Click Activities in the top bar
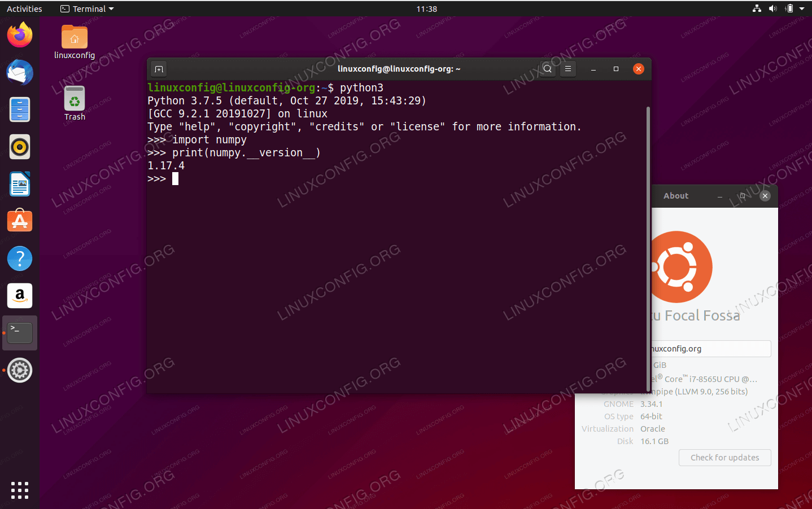 click(24, 9)
